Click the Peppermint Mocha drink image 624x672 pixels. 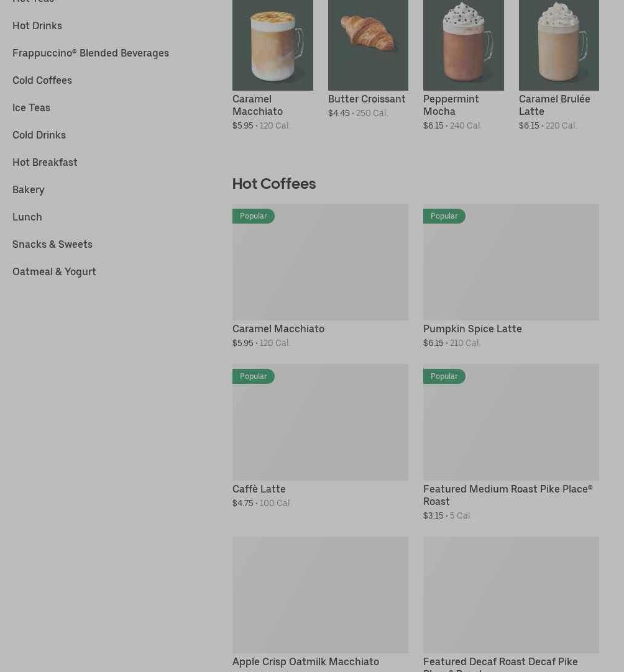click(x=463, y=45)
